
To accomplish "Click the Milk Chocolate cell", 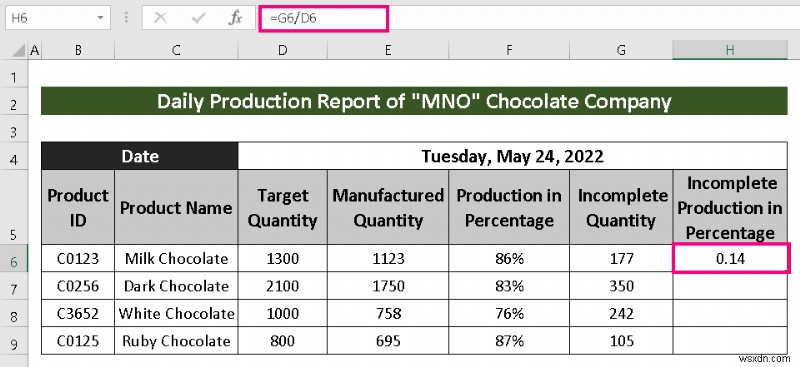I will point(176,258).
